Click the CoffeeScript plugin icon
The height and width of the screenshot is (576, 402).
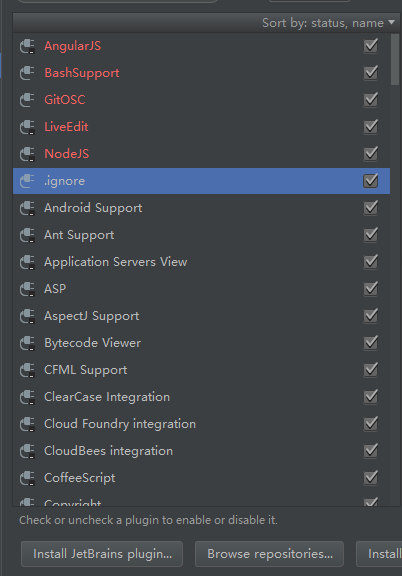[x=27, y=478]
